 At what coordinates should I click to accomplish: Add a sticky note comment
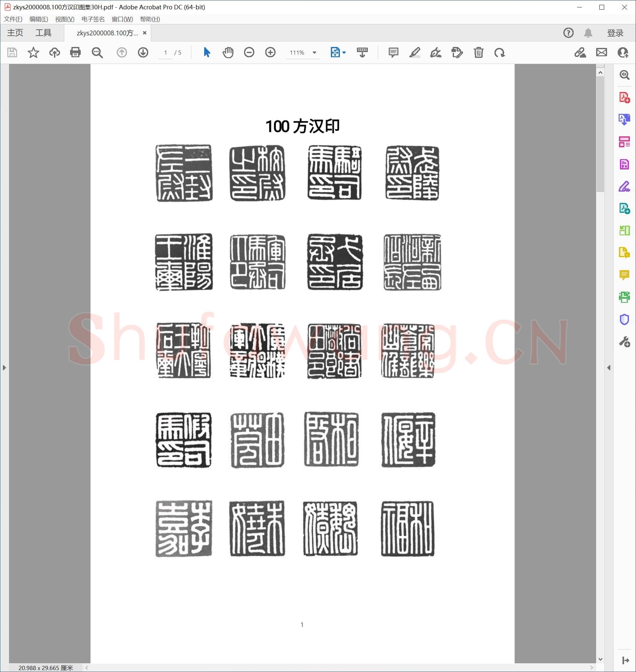393,52
